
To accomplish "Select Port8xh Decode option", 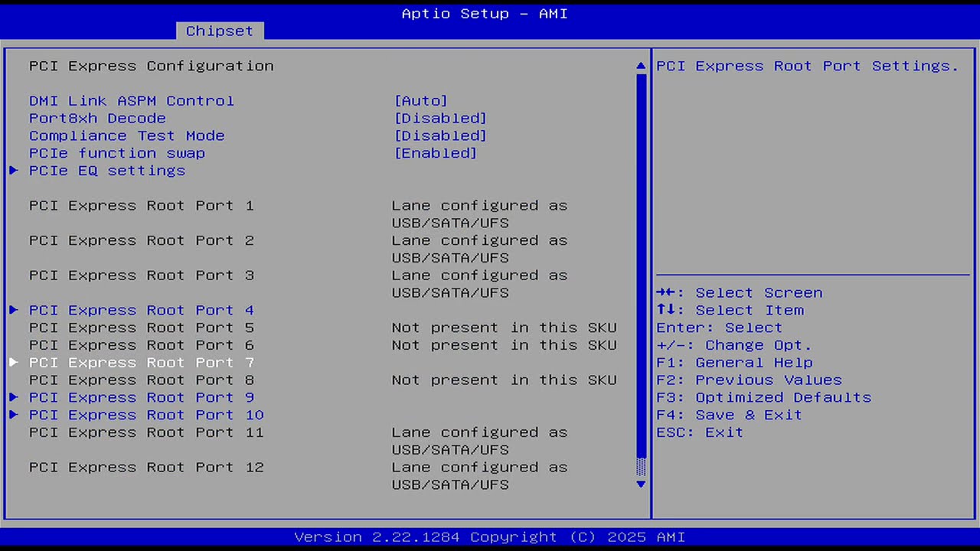I will pyautogui.click(x=97, y=119).
